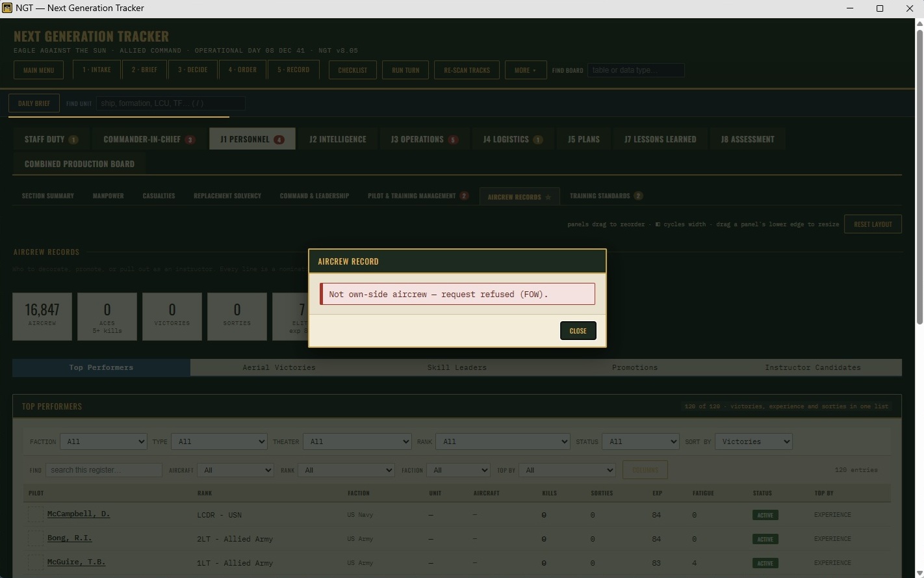
Task: Switch to Instructor Candidates view
Action: (x=813, y=368)
